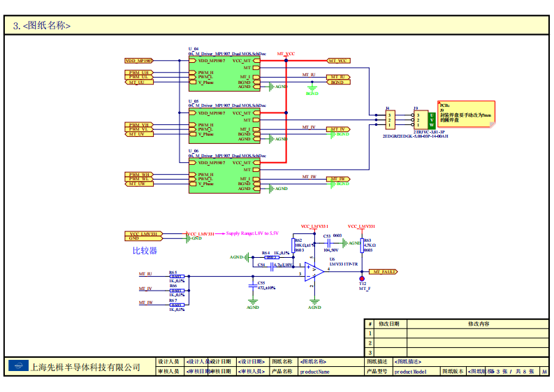
Task: Click the red MT_VCC net label
Action: coord(286,54)
